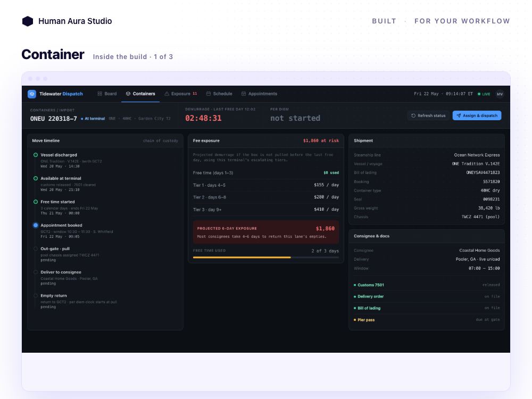Click the Available at terminal timeline marker
Viewport: 532px width, 399px height.
coord(36,178)
